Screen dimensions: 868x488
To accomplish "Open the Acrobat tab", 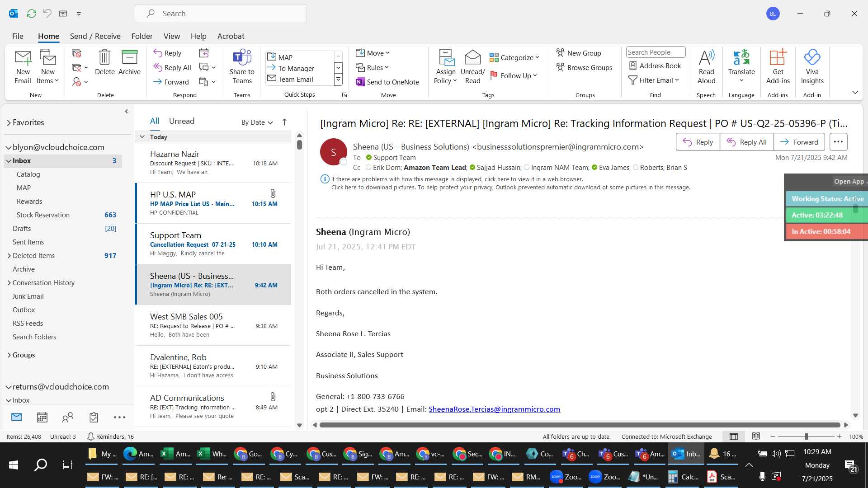I will (x=231, y=36).
